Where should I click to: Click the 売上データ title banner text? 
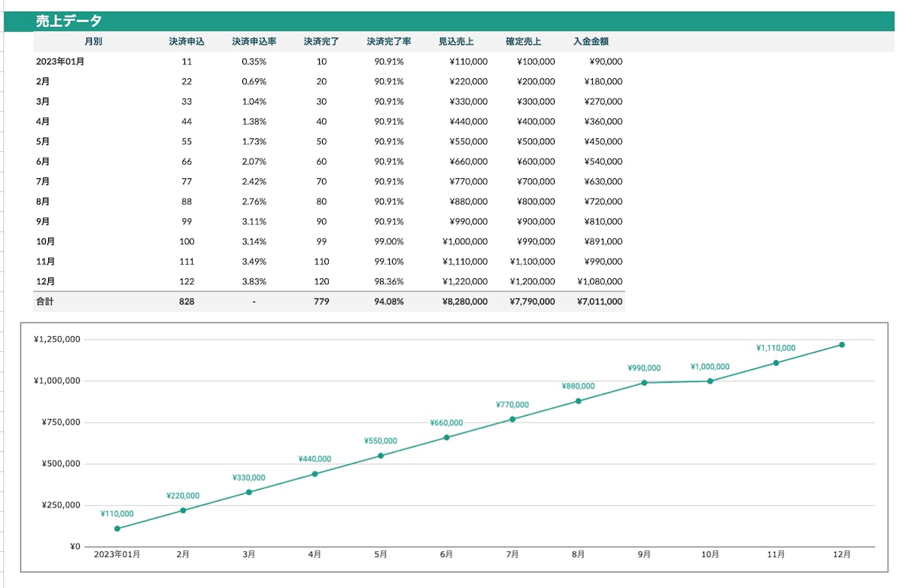(68, 21)
